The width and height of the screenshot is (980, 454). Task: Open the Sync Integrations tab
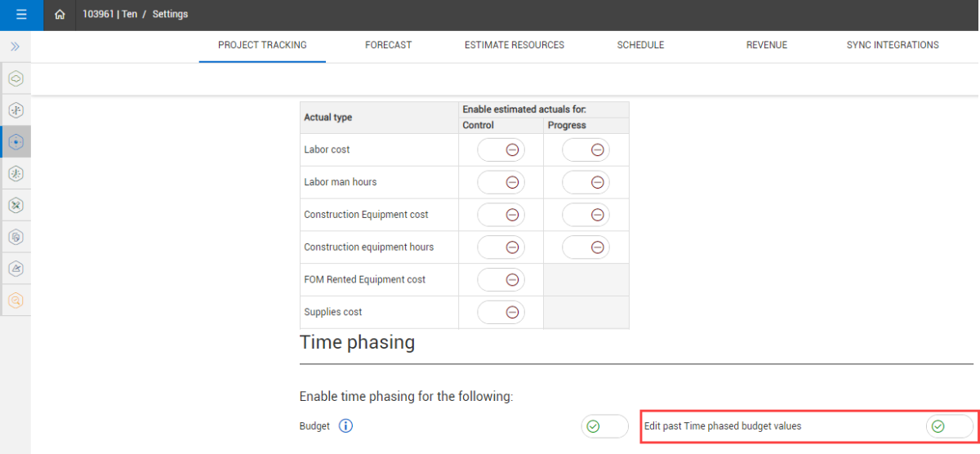click(892, 45)
